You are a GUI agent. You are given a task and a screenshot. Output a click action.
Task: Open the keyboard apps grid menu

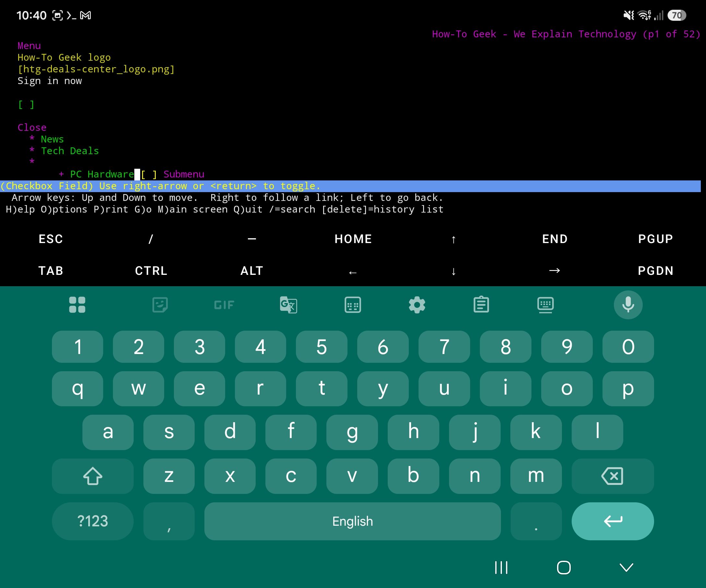77,305
